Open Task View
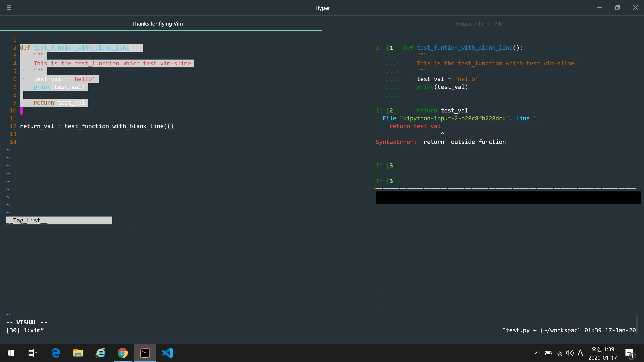644x362 pixels. click(32, 353)
